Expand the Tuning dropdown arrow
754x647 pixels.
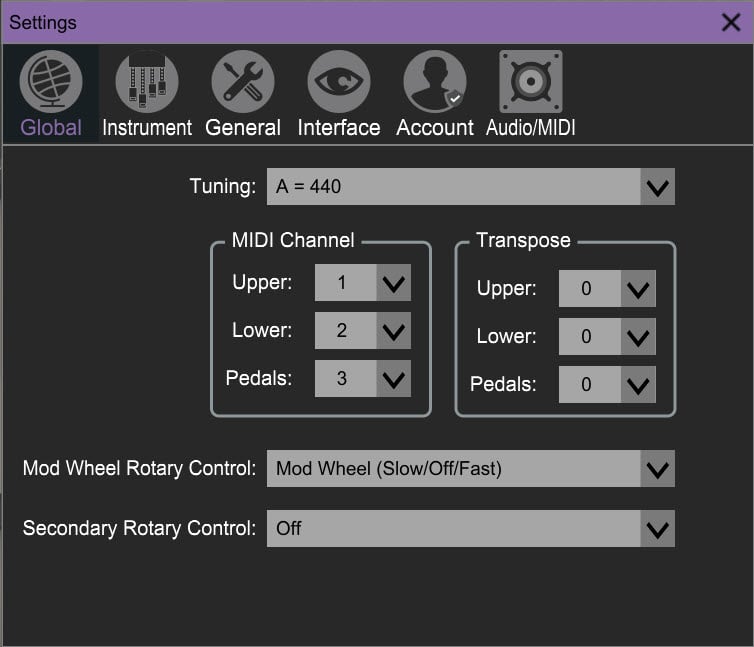point(657,187)
